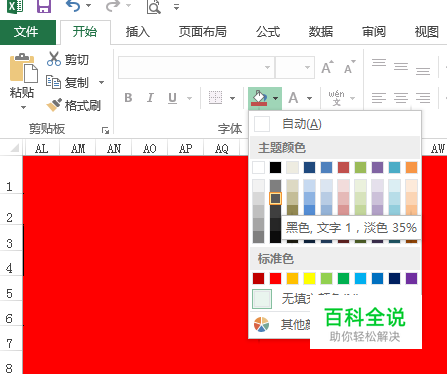This screenshot has width=447, height=374.
Task: Click the Redo arrow icon
Action: (113, 6)
